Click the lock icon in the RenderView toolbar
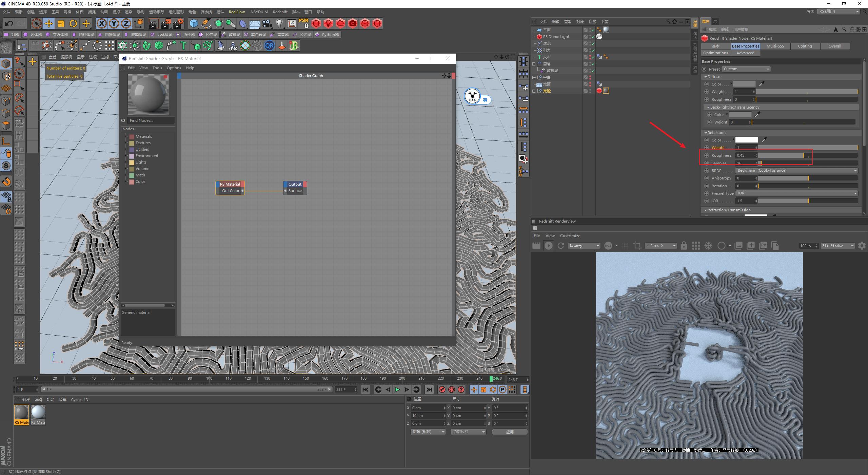868x475 pixels. 684,245
